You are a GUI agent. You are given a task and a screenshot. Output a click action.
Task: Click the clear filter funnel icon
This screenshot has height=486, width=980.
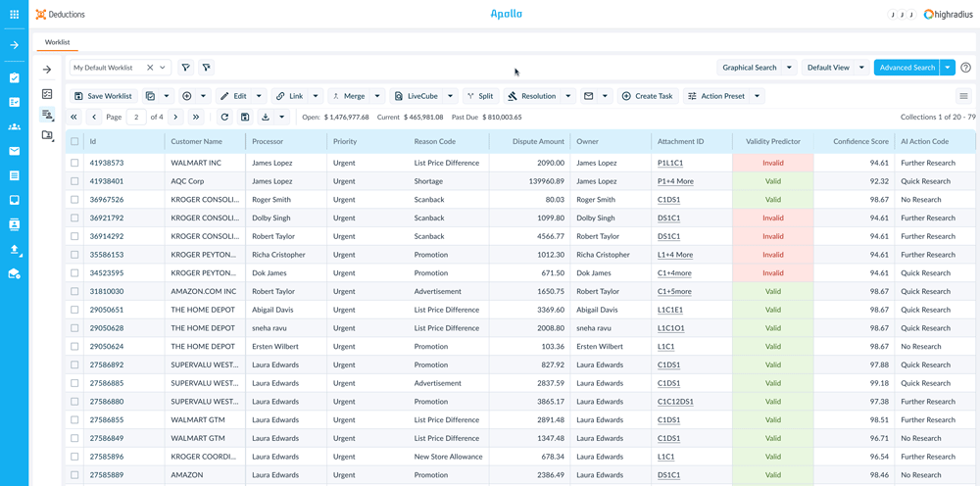[206, 68]
